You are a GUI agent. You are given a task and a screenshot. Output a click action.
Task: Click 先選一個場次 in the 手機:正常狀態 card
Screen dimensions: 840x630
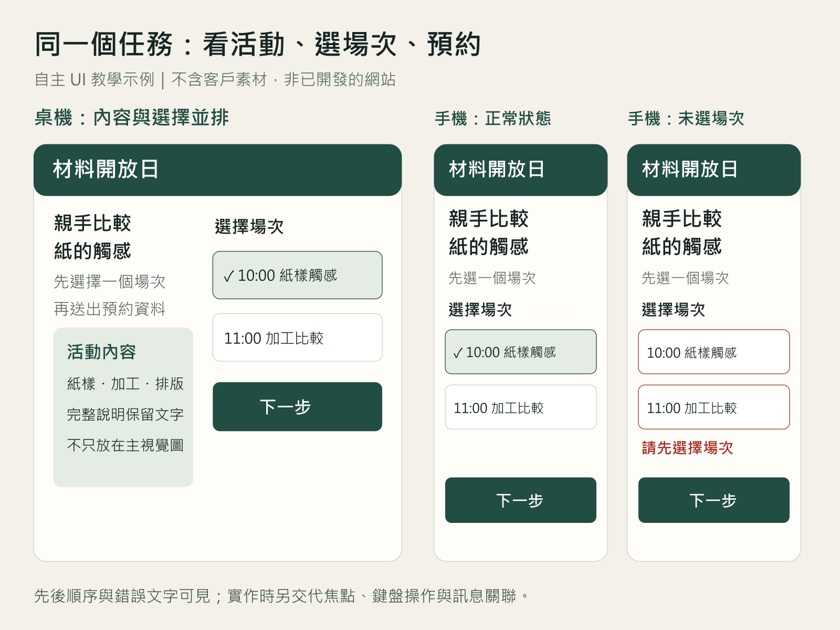coord(492,278)
